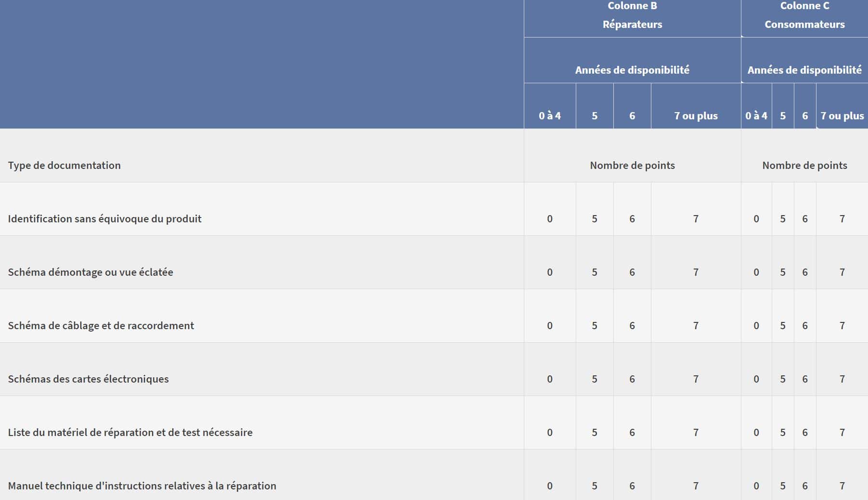Select 'Identification sans équivoque du produit' row label
Viewport: 868px width, 500px height.
click(105, 218)
